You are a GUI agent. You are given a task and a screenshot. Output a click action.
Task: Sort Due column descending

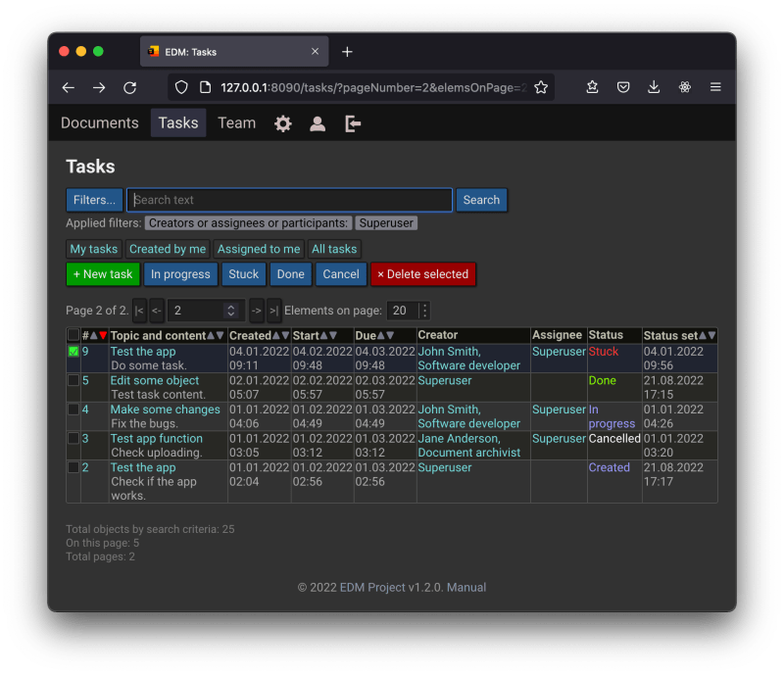point(390,335)
